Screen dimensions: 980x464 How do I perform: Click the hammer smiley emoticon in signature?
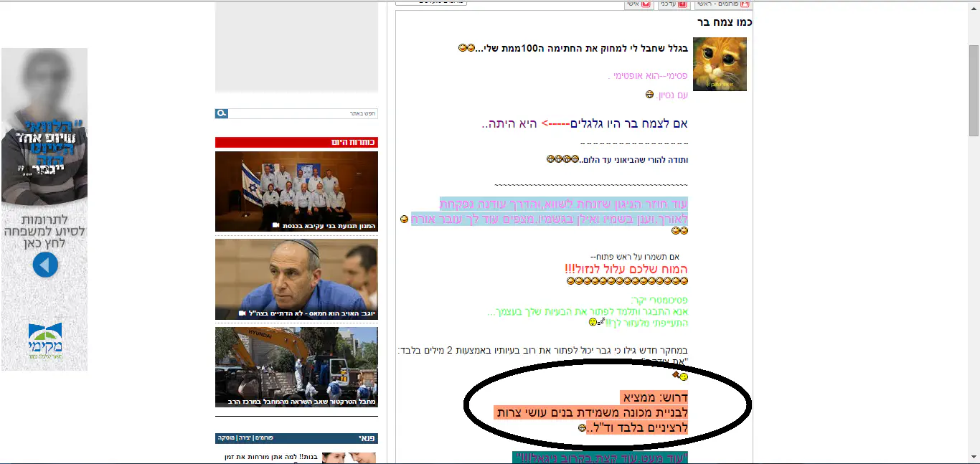coord(679,376)
